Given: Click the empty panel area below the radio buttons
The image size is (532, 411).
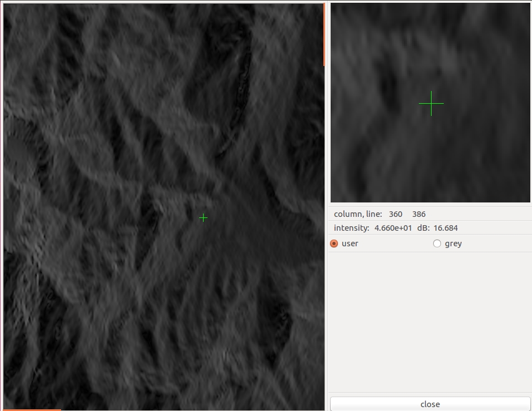Looking at the screenshot, I should (x=430, y=322).
